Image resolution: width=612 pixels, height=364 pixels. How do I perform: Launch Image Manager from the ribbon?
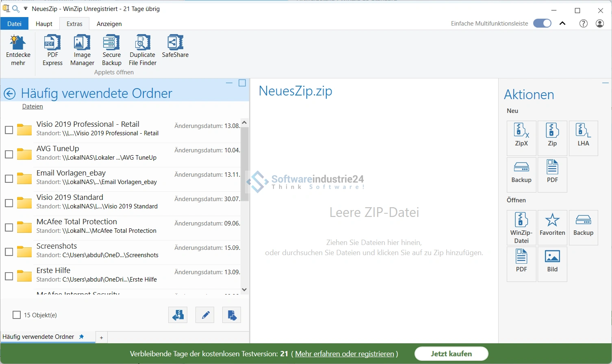tap(82, 50)
